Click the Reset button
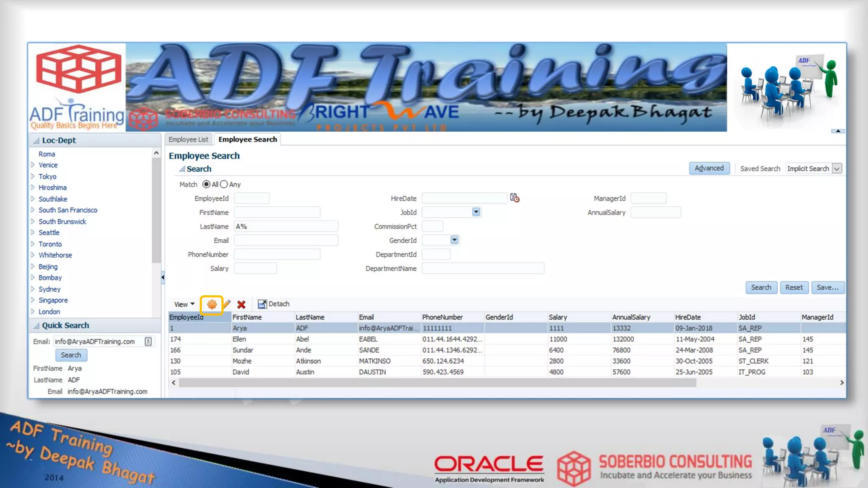This screenshot has width=868, height=488. (x=793, y=287)
